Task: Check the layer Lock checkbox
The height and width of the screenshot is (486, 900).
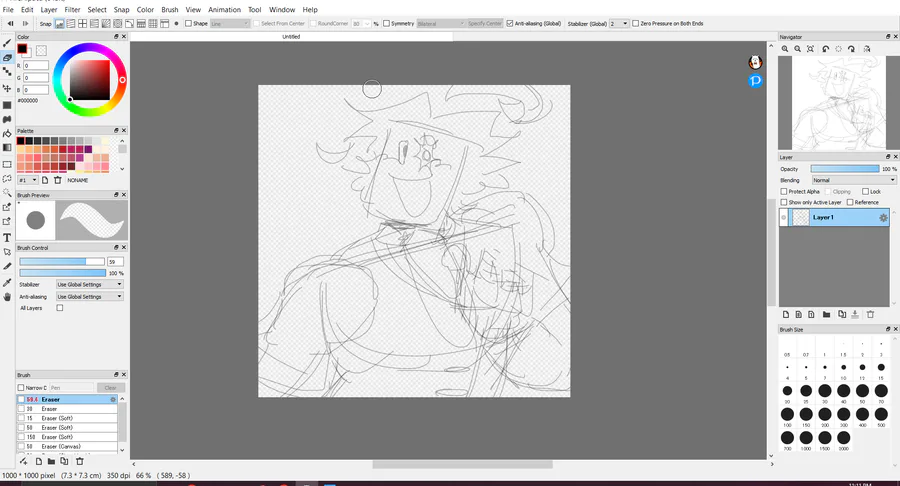Action: point(866,192)
